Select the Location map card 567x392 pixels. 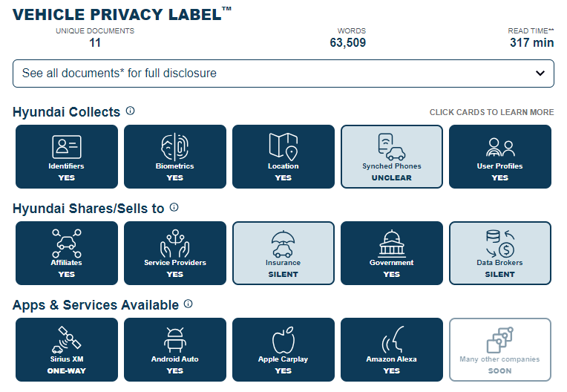pos(283,157)
